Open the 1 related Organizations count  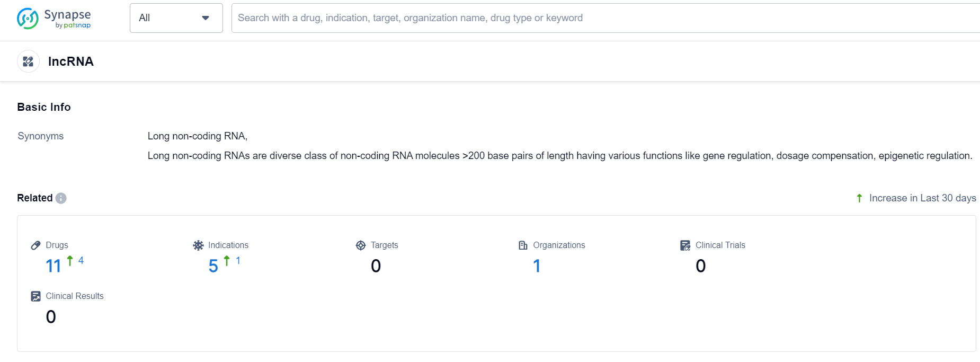pyautogui.click(x=537, y=266)
